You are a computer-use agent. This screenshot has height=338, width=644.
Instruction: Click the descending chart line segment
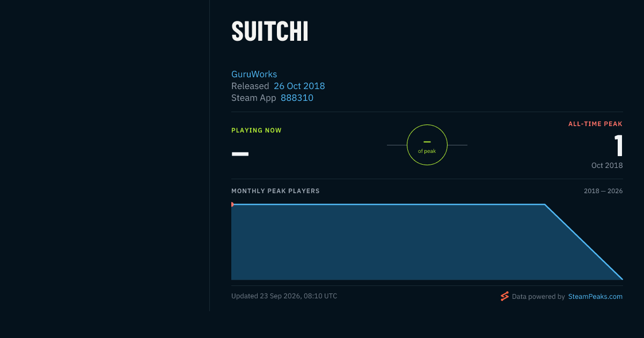[584, 241]
